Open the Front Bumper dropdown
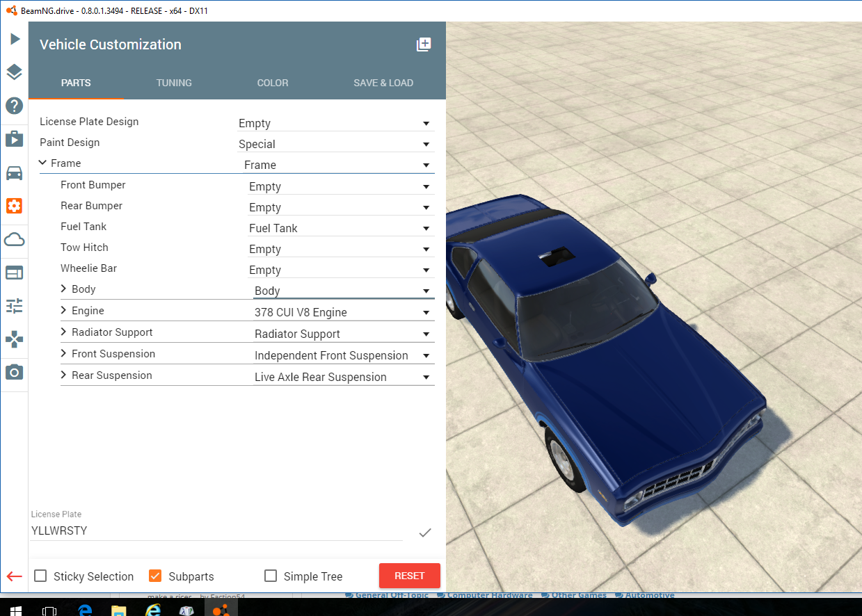The width and height of the screenshot is (862, 616). pyautogui.click(x=341, y=186)
